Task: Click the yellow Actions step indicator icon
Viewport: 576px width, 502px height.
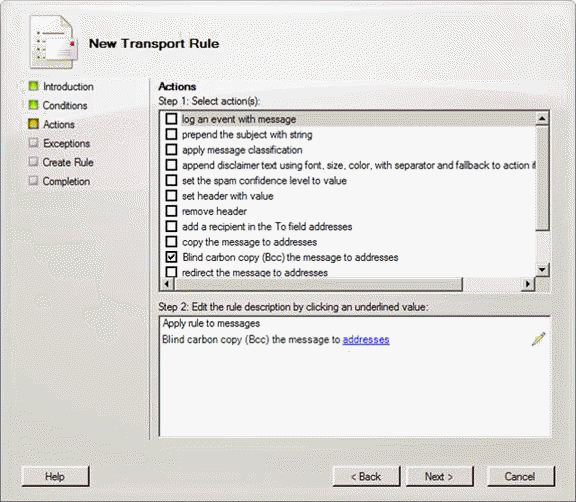Action: (x=33, y=124)
